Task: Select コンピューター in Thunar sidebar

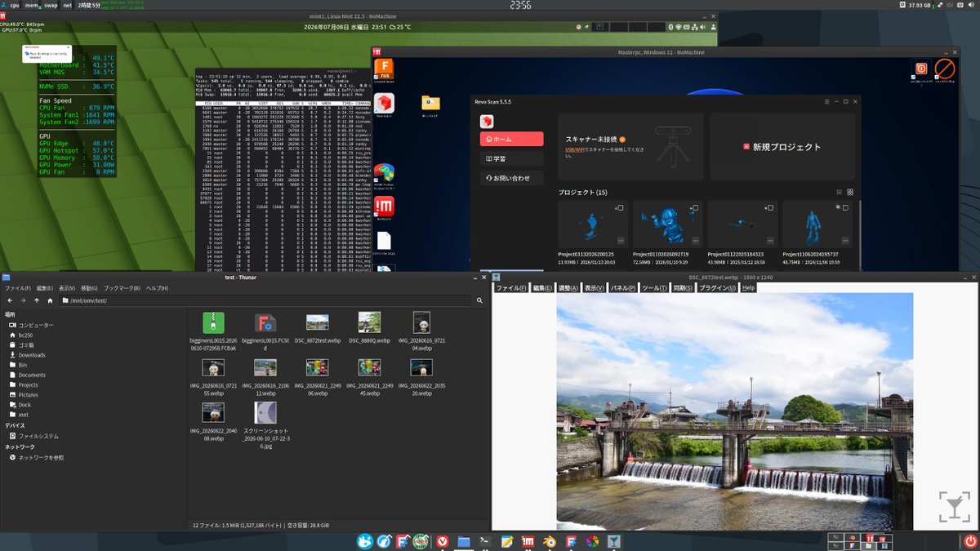Action: click(31, 325)
